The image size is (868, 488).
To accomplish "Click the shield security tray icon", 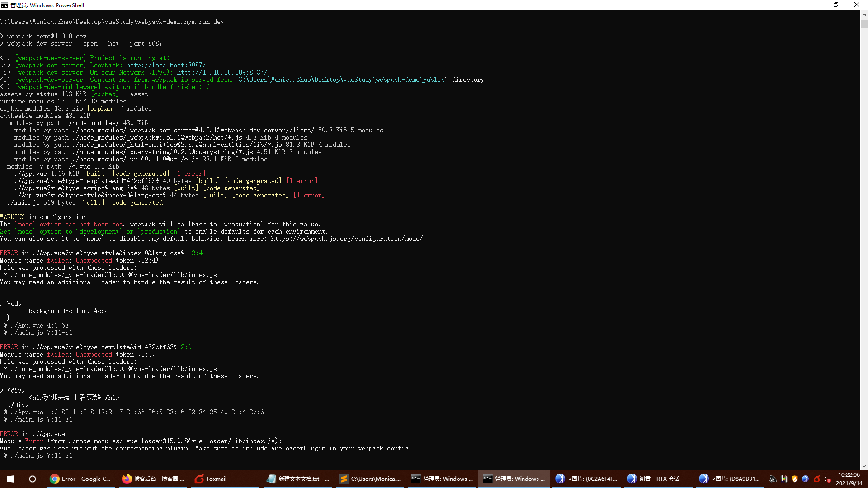I will pyautogui.click(x=795, y=479).
